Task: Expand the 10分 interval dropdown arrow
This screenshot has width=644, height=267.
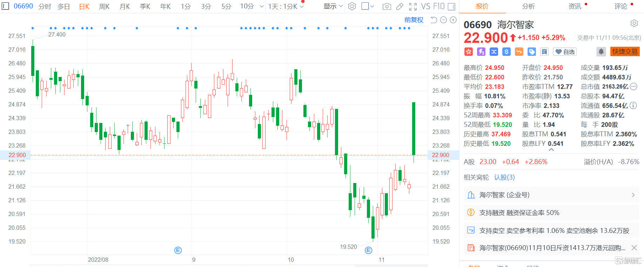Action: point(262,6)
